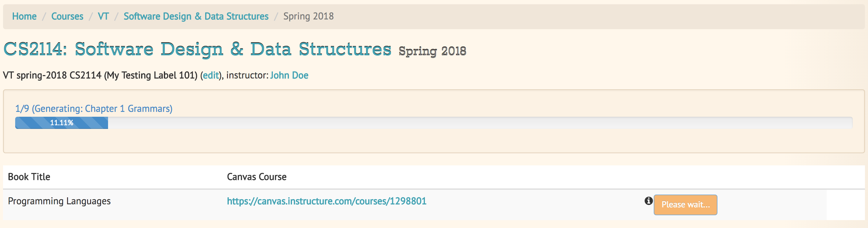Open the canvas.instructure.com course link
868x228 pixels.
[x=327, y=201]
